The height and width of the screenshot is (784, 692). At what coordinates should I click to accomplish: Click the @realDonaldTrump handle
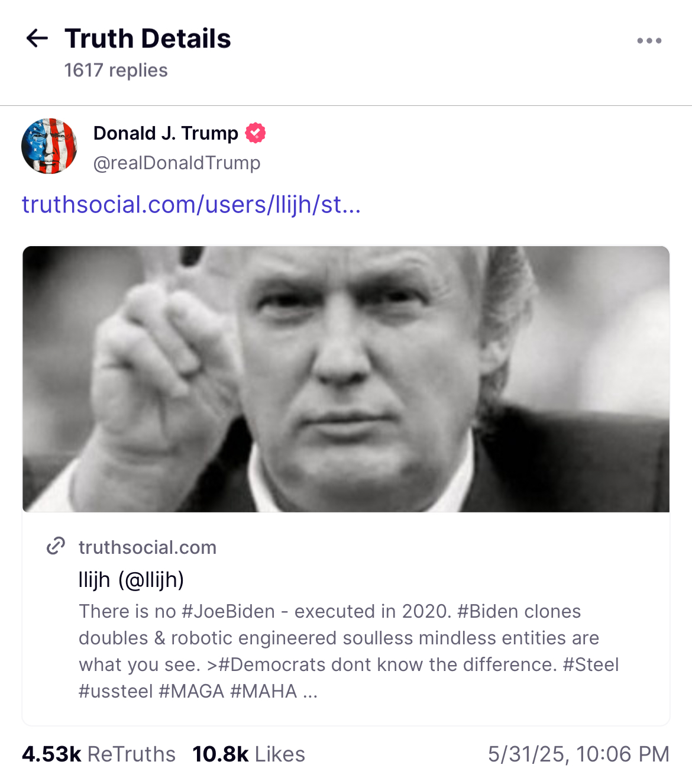pyautogui.click(x=177, y=163)
